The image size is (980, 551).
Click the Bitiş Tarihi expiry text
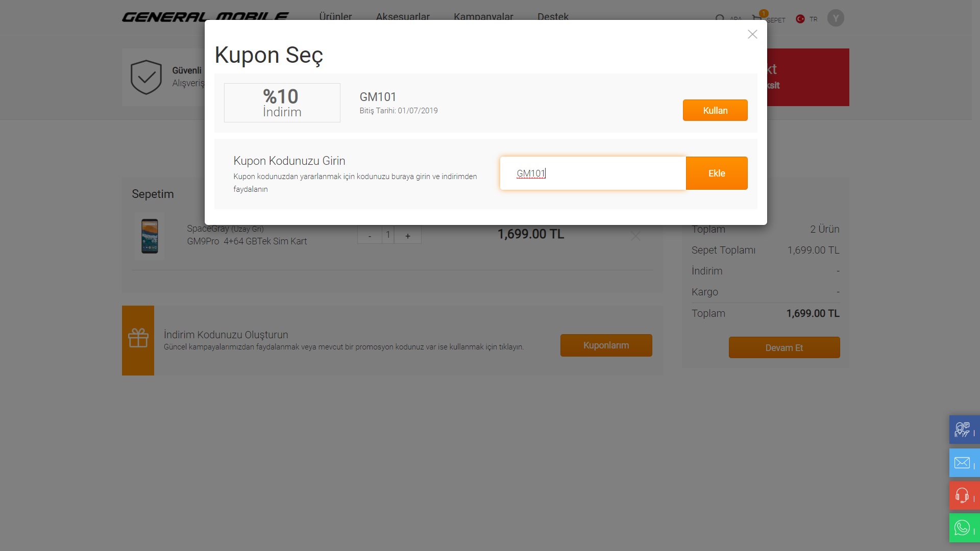click(x=399, y=111)
